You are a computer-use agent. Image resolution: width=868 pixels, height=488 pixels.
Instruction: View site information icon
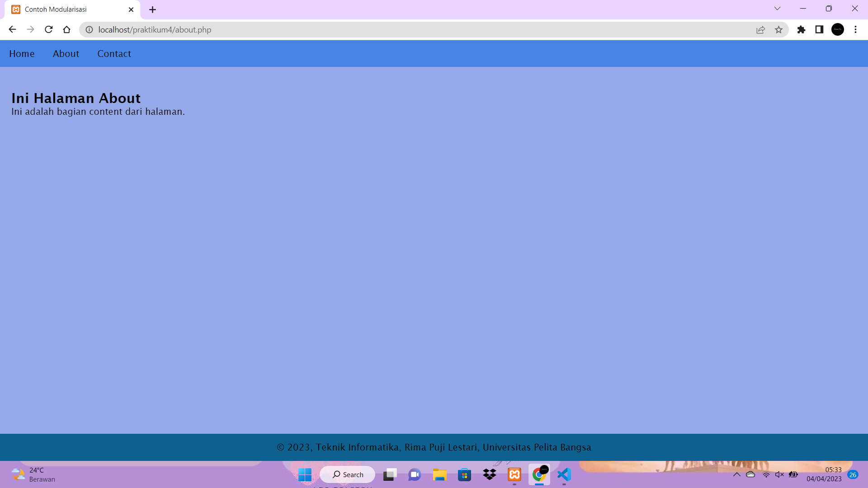[x=90, y=30]
